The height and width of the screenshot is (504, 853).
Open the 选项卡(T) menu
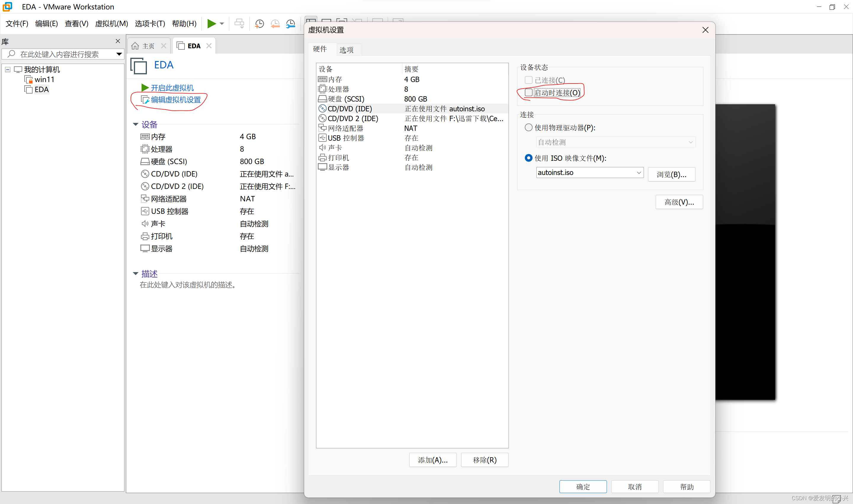[x=150, y=23]
